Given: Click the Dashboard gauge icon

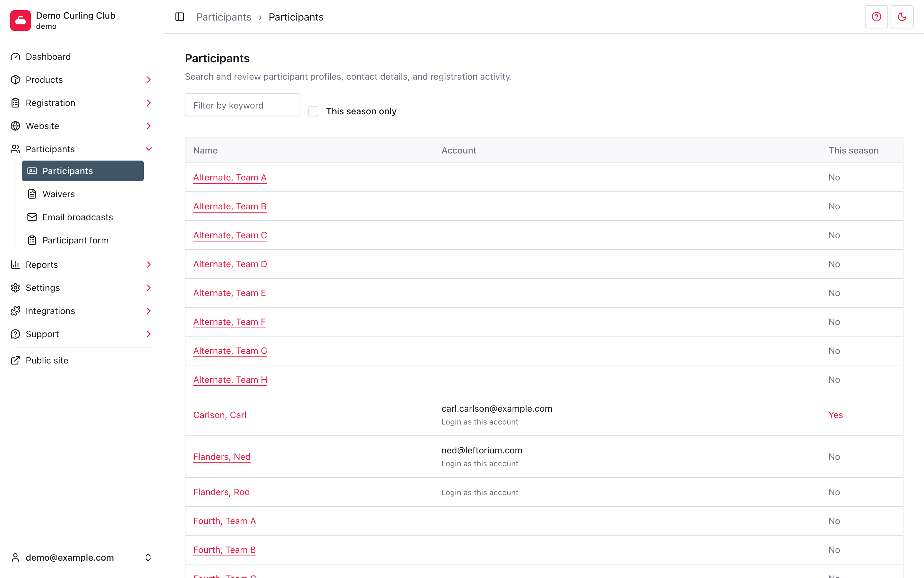Looking at the screenshot, I should [15, 57].
